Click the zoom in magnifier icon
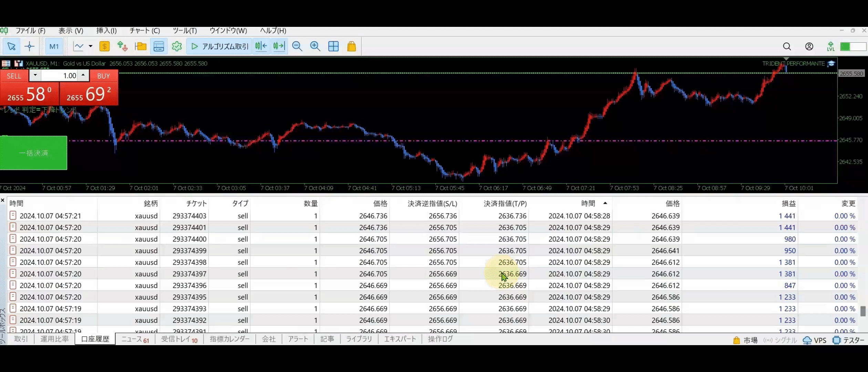This screenshot has height=372, width=868. pos(315,46)
